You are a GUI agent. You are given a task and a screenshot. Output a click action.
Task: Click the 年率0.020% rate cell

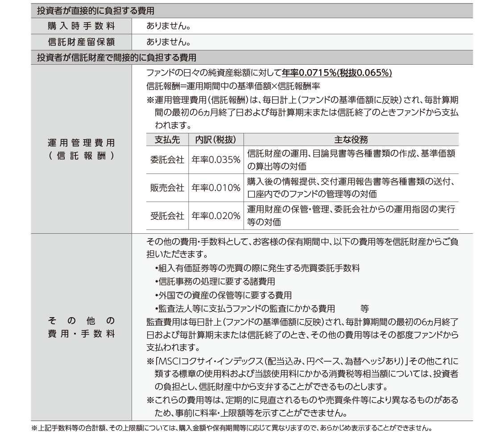coord(216,216)
